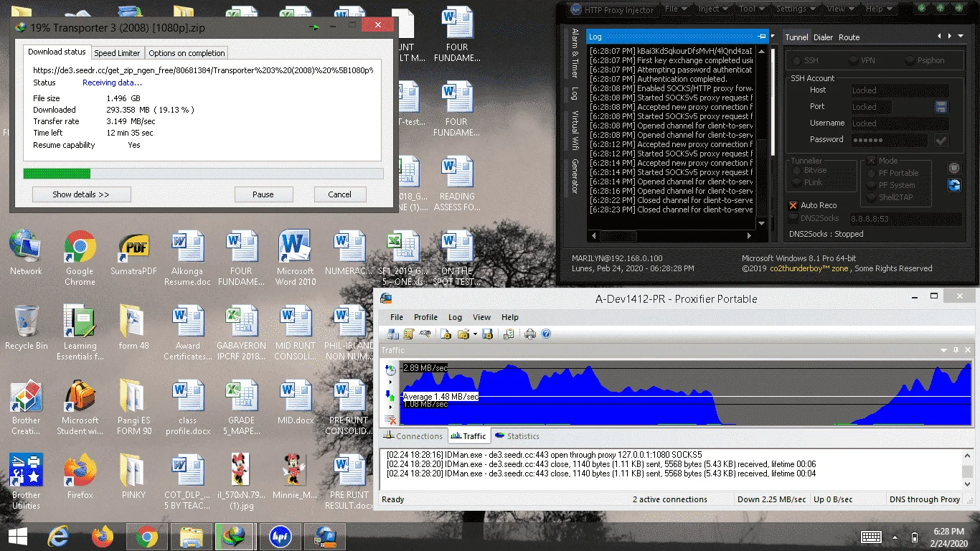
Task: Click Proxifier's blue Help question icon
Action: tap(546, 334)
